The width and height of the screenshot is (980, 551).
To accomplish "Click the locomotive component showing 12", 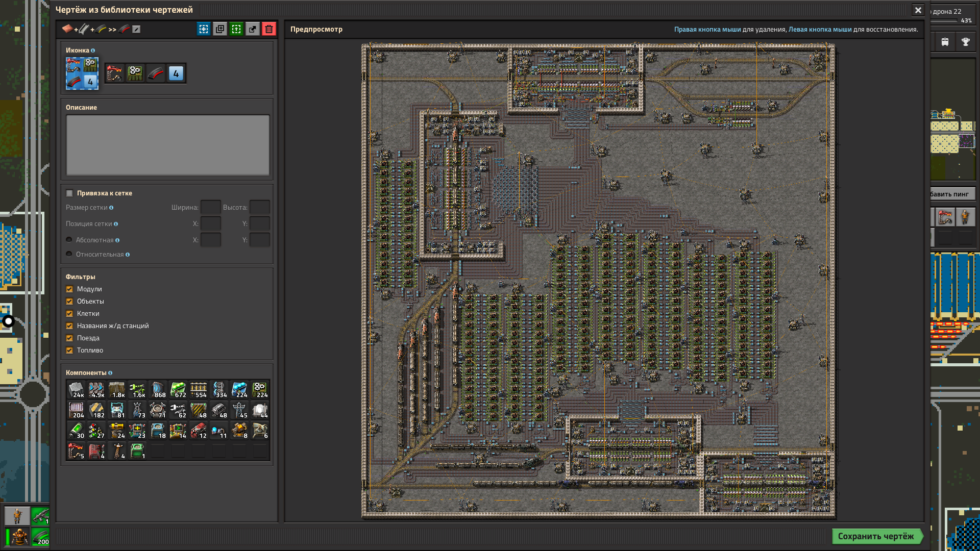I will (199, 431).
